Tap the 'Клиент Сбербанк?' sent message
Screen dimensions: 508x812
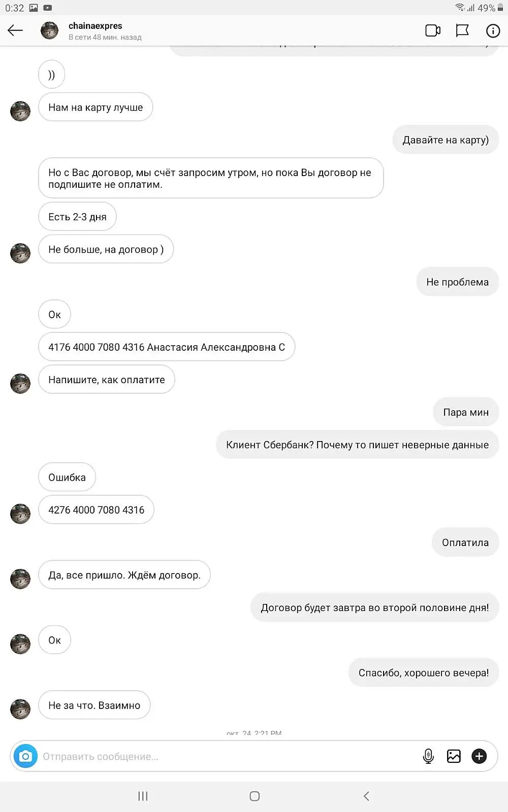click(x=358, y=445)
